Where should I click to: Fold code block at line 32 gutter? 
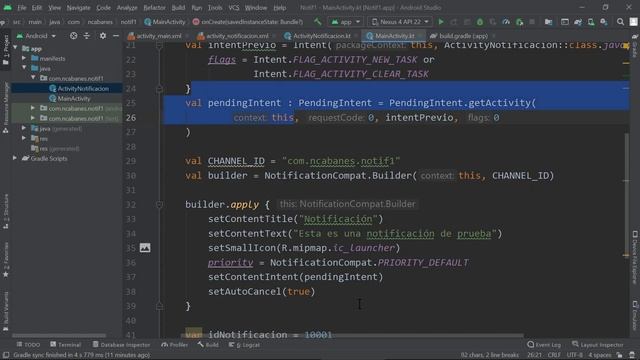click(160, 204)
